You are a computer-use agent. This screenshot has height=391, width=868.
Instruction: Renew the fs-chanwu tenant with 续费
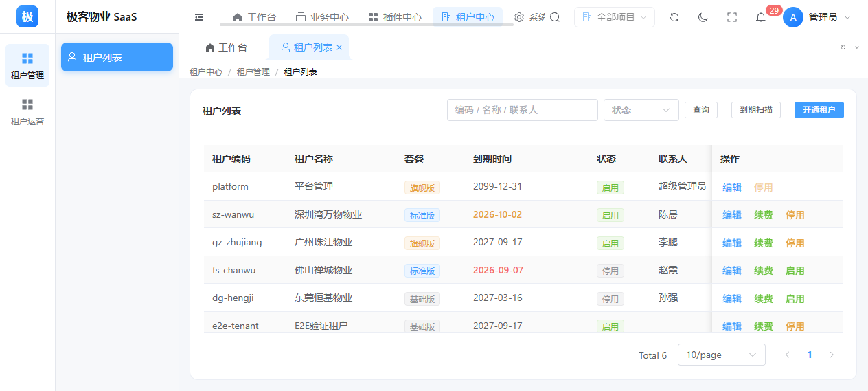[x=764, y=271]
